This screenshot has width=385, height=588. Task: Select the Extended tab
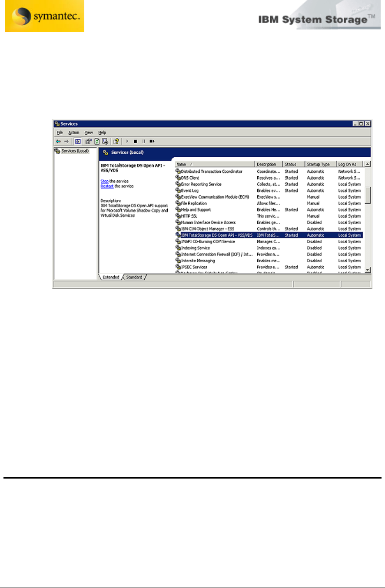[111, 277]
